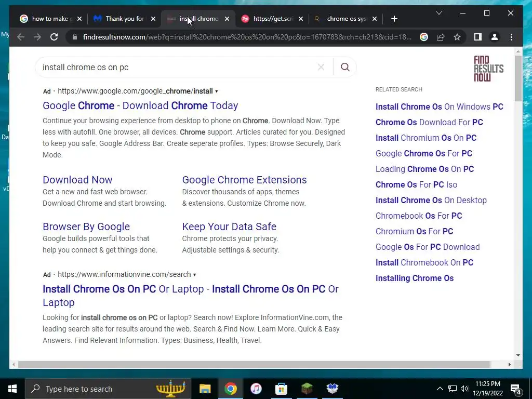Viewport: 532px width, 399px height.
Task: Share this page icon
Action: pyautogui.click(x=441, y=37)
